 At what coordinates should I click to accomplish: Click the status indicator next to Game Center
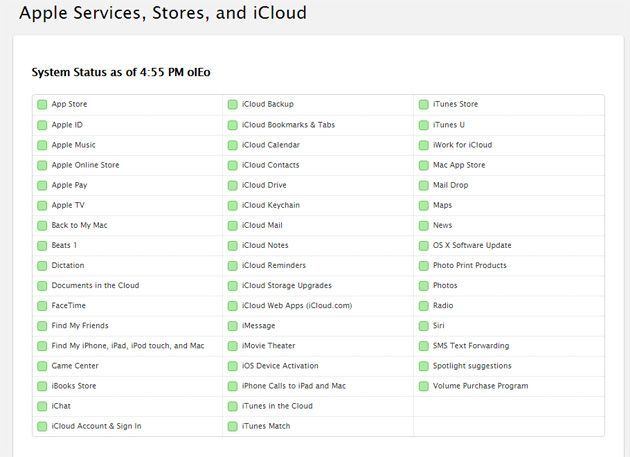pos(42,366)
